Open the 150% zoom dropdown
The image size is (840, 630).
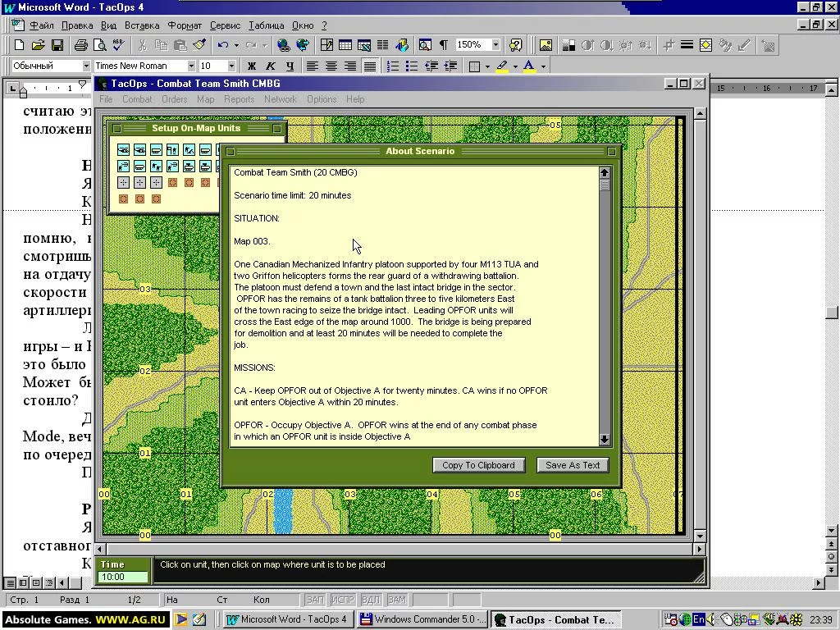point(496,44)
